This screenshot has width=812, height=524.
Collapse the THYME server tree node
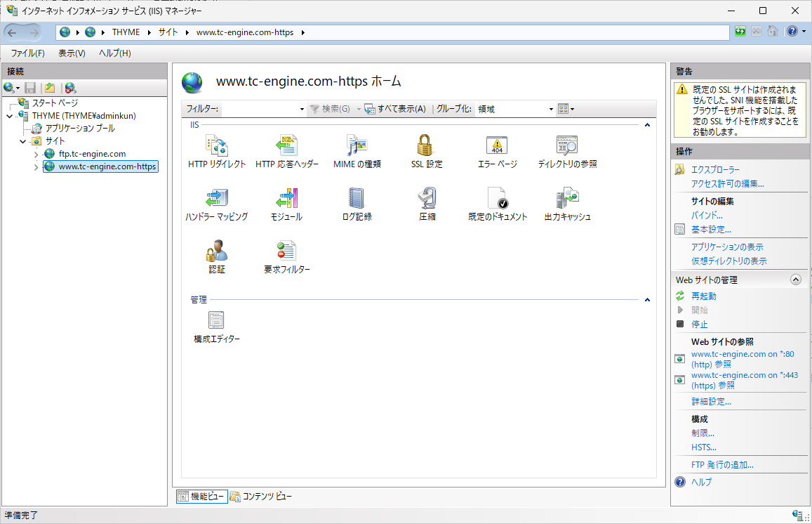tap(9, 116)
